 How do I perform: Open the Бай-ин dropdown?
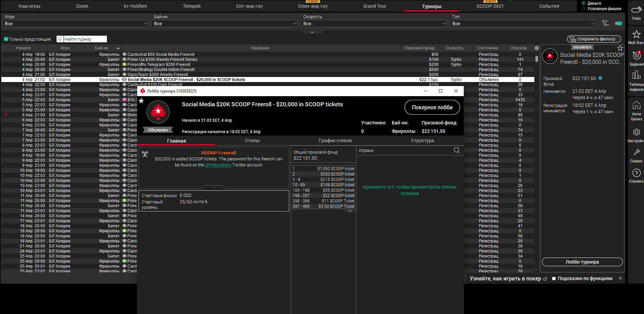(x=225, y=24)
